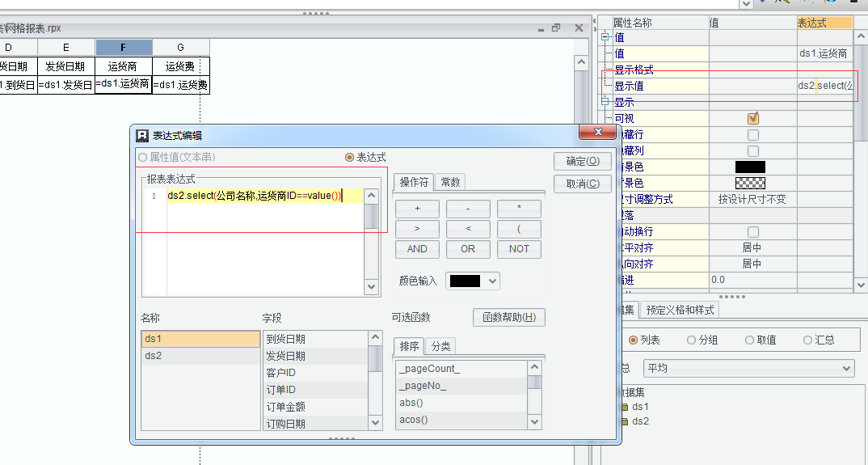Insert the OR operator
This screenshot has height=465, width=868.
tap(468, 249)
